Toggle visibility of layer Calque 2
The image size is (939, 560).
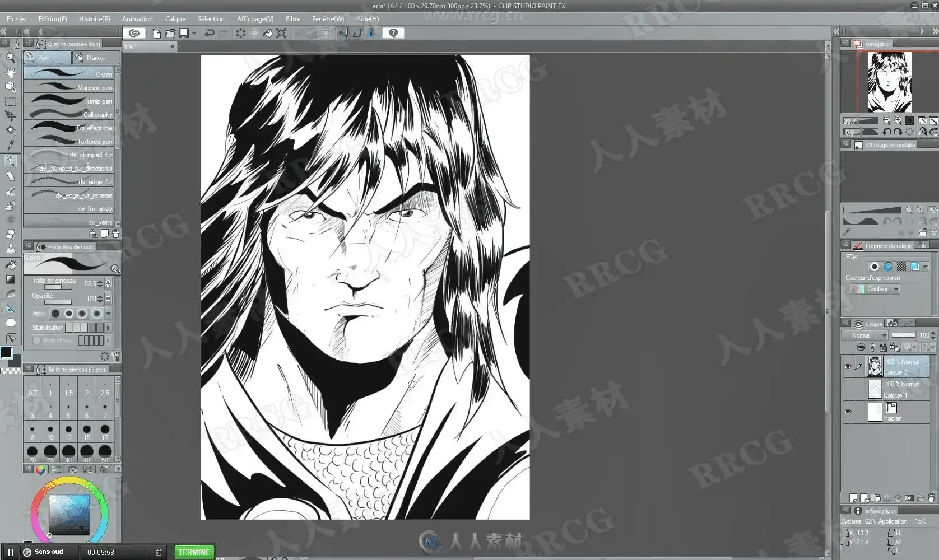(848, 367)
